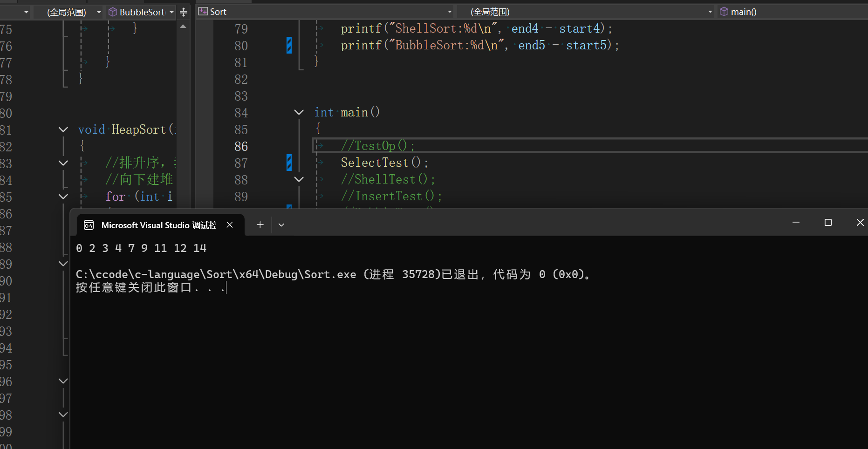Click the //ShellTest(); comment line
This screenshot has width=868, height=449.
[x=388, y=179]
